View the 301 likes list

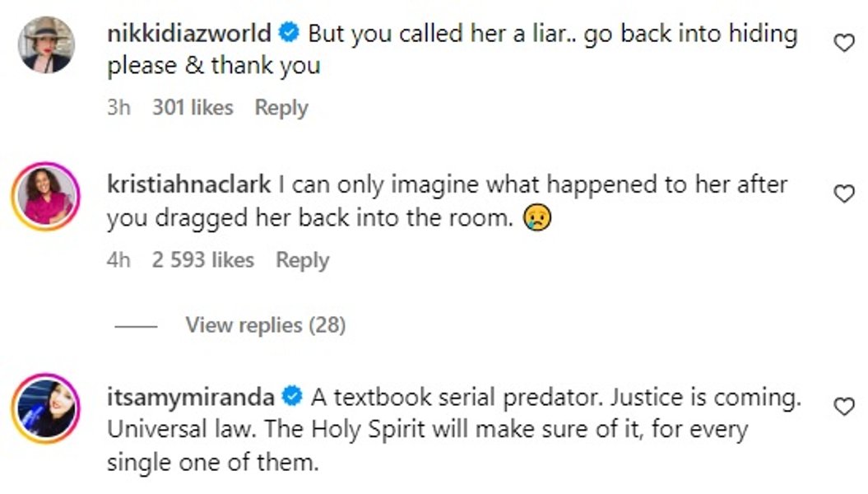[x=193, y=107]
